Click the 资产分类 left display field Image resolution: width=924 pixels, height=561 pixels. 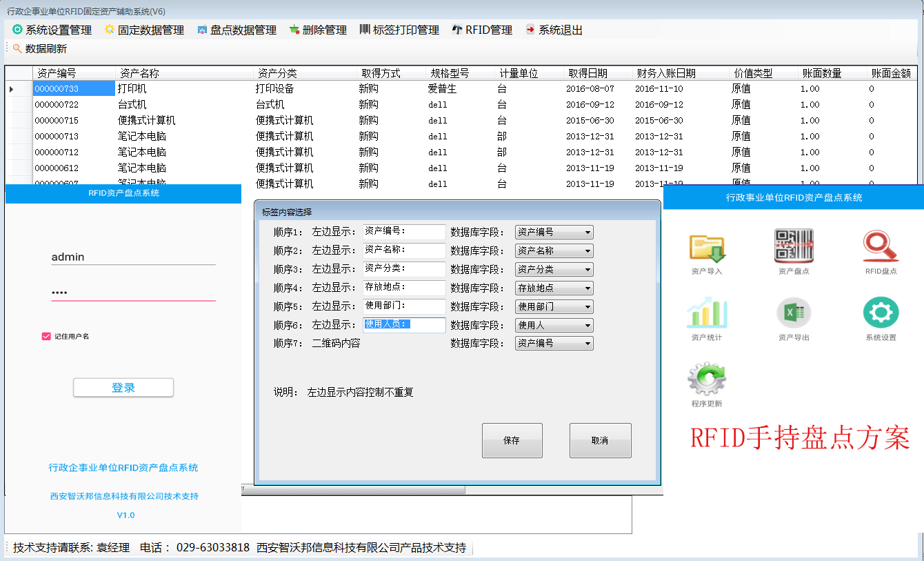point(404,270)
